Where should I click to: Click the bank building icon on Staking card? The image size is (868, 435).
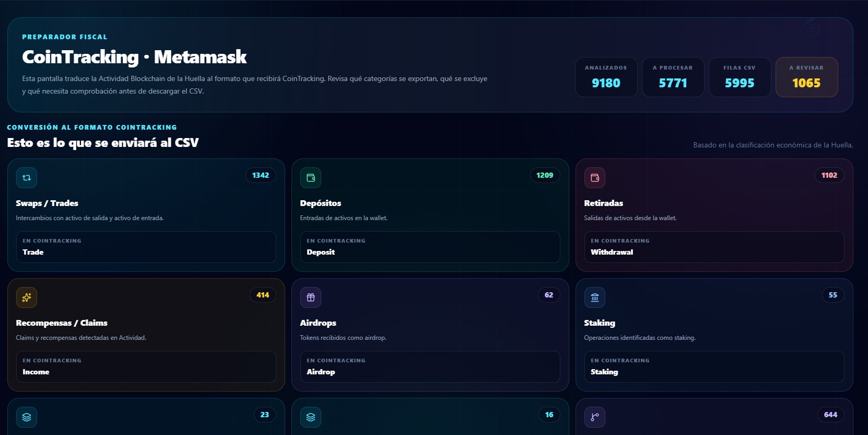[595, 297]
